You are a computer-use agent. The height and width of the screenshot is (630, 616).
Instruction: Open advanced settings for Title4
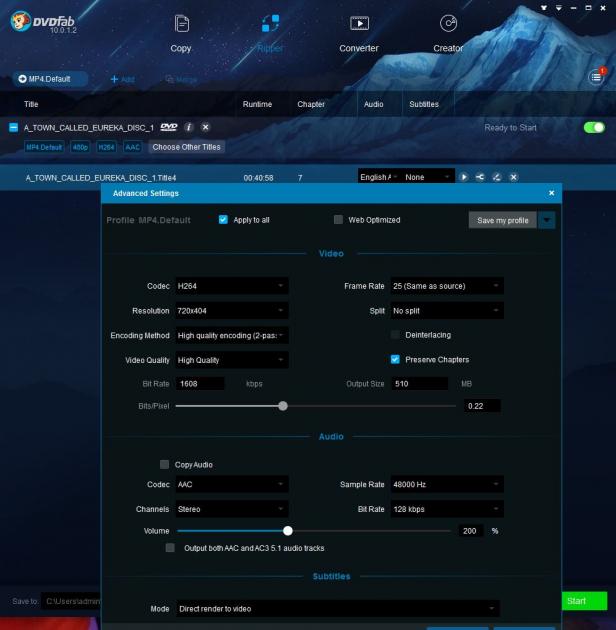[480, 177]
